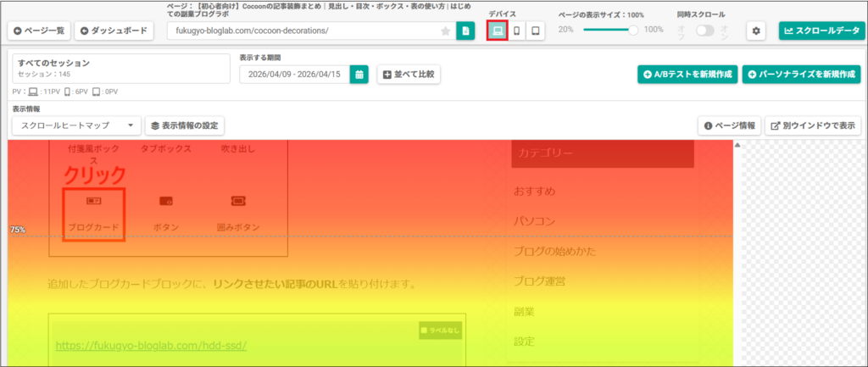Click パーソナライズを新規作成

[802, 75]
